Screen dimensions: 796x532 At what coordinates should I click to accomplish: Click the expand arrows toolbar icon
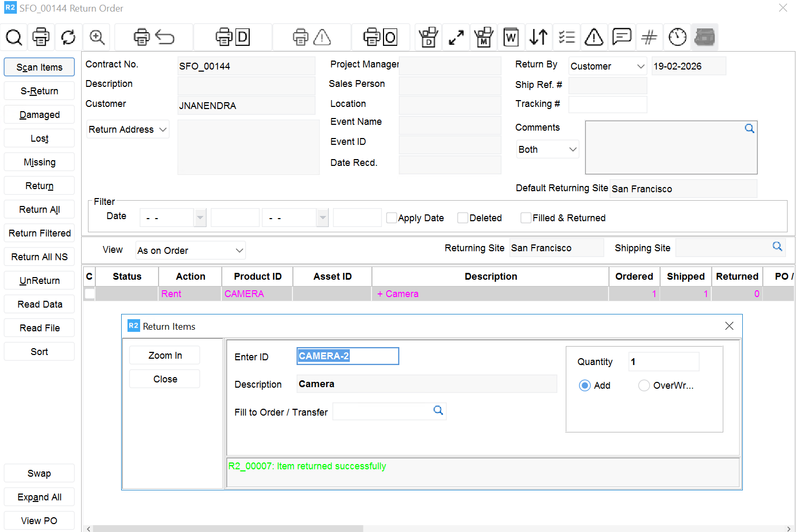(456, 37)
